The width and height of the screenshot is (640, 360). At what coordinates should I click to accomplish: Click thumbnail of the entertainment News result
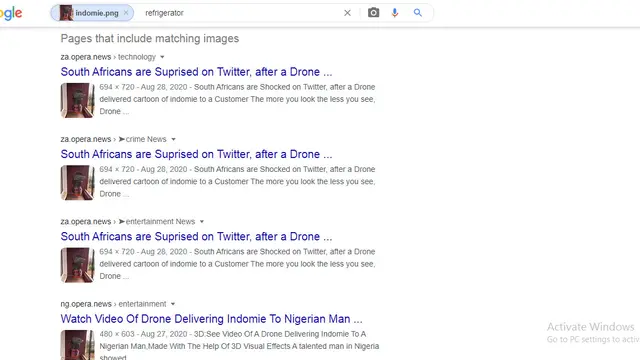pos(78,265)
